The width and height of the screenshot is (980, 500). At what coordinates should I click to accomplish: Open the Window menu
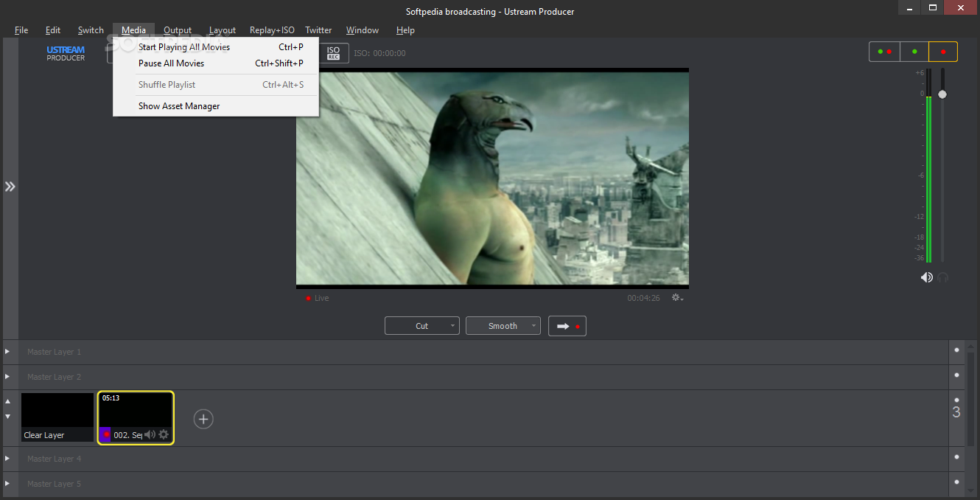point(363,30)
